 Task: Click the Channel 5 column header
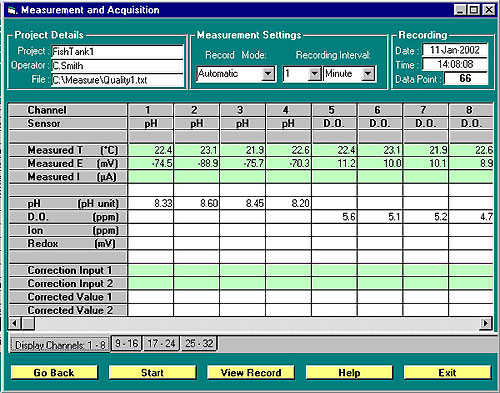click(334, 110)
